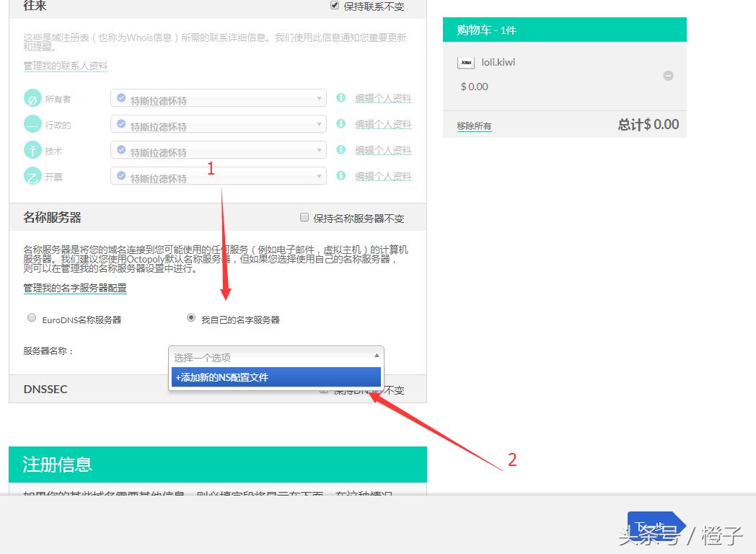
Task: Click the 所有者 owner contact role icon
Action: pyautogui.click(x=32, y=97)
